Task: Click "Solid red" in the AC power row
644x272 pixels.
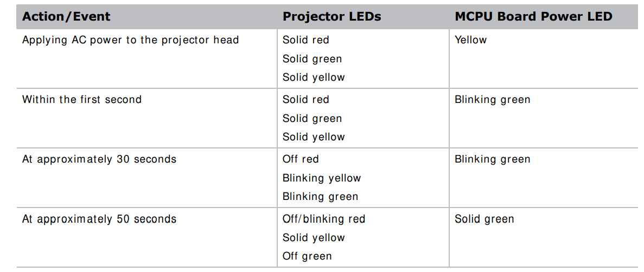Action: point(305,40)
